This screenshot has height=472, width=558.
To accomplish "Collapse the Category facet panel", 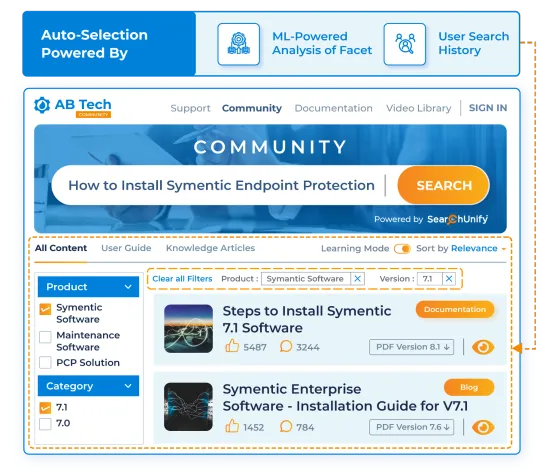I will [x=128, y=386].
